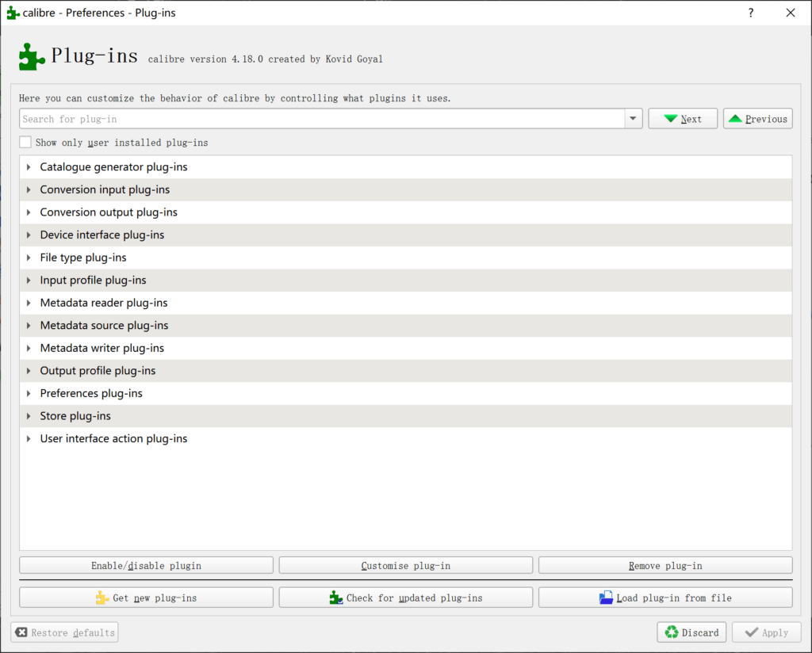This screenshot has height=653, width=812.
Task: Click the Customise plug-in button
Action: pos(405,566)
